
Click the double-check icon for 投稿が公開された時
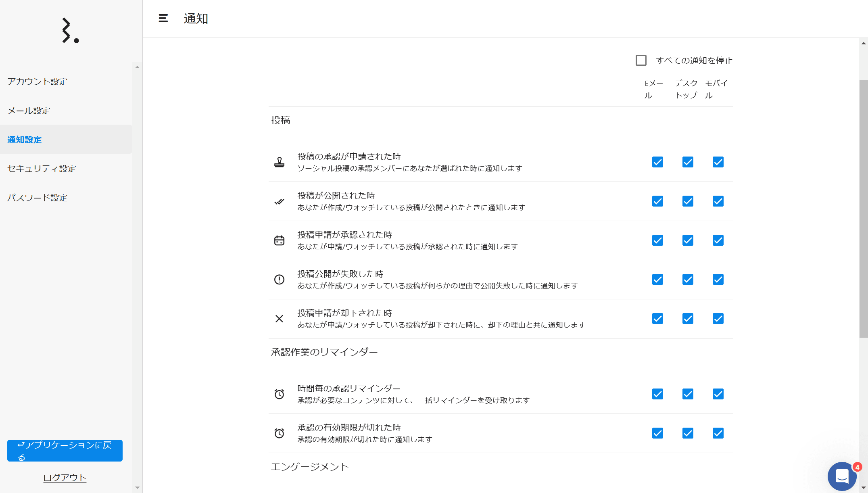[279, 201]
